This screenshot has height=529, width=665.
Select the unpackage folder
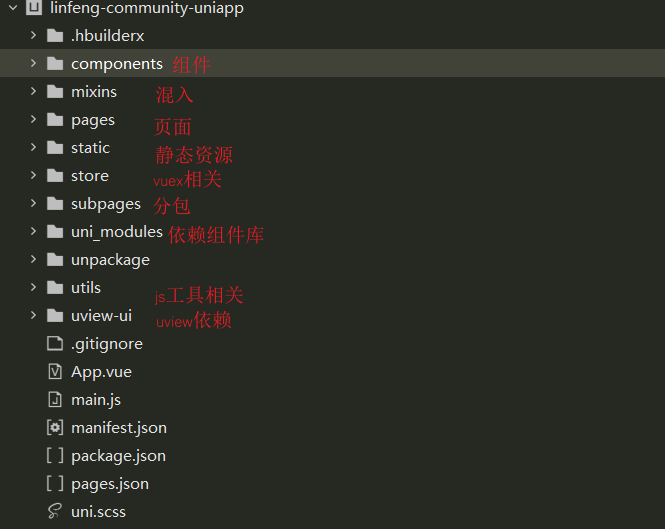click(110, 260)
